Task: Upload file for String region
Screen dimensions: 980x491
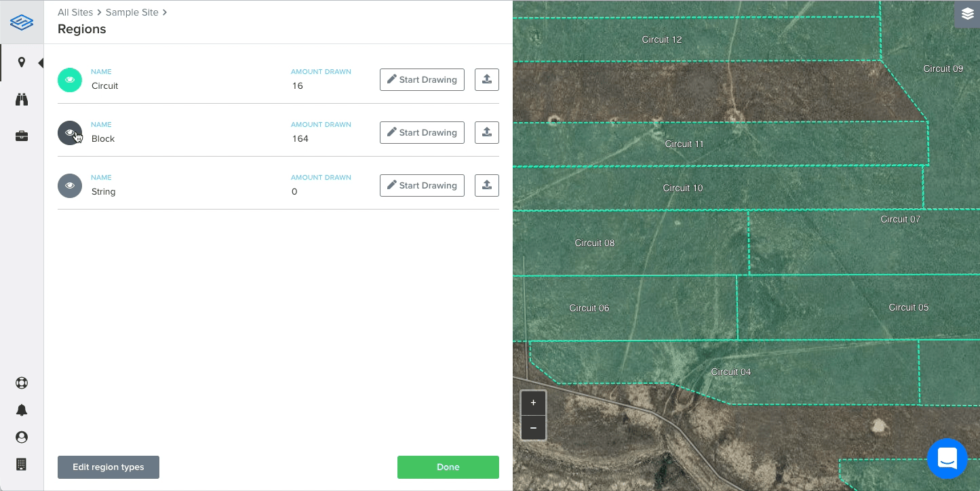Action: pos(487,185)
